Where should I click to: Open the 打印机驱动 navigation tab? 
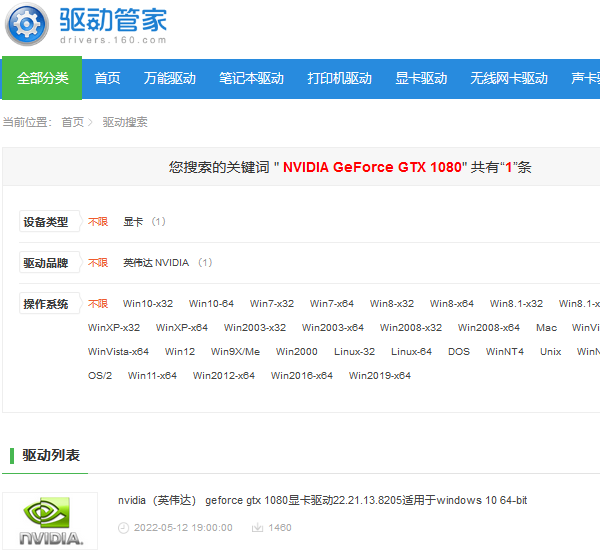339,78
